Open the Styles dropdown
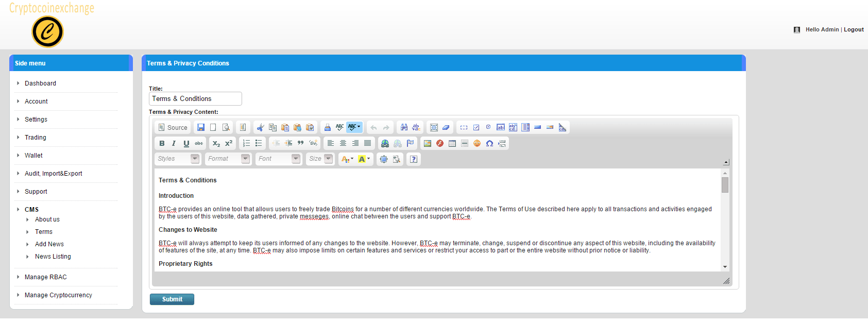868x322 pixels. tap(177, 159)
